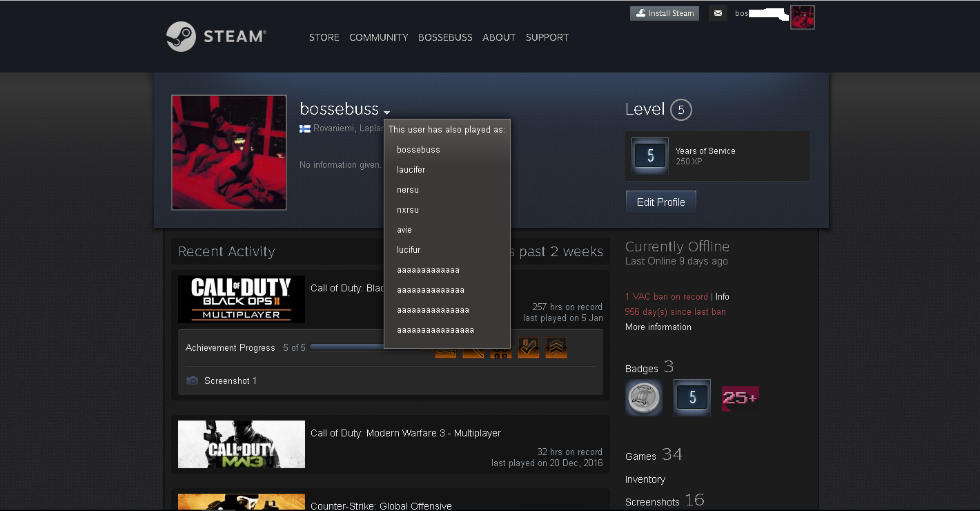Open the Games 34 link
This screenshot has width=980, height=511.
pos(654,454)
